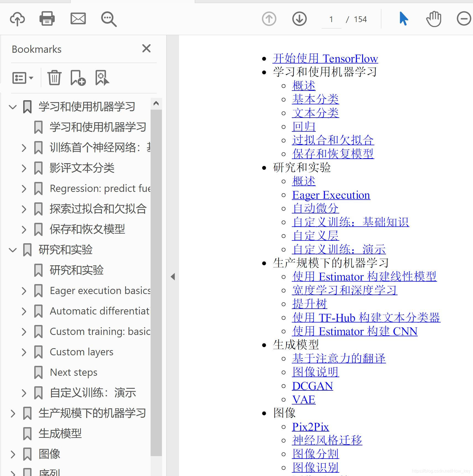This screenshot has height=476, width=473.
Task: Open the bookmarks options dropdown menu
Action: point(23,78)
